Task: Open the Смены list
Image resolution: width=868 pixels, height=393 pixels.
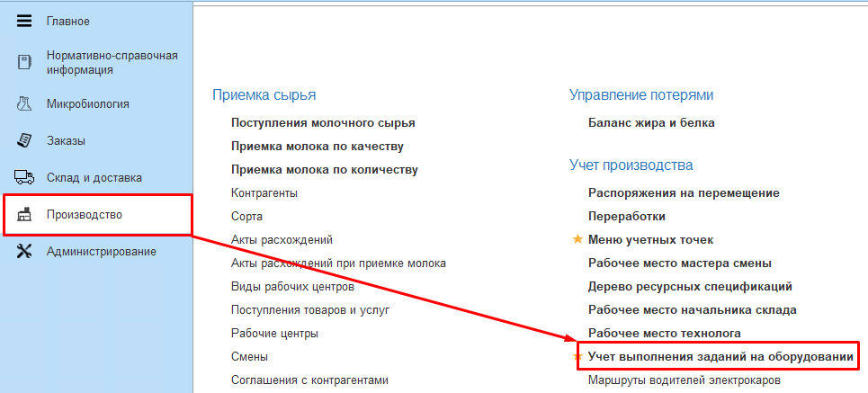Action: point(249,357)
